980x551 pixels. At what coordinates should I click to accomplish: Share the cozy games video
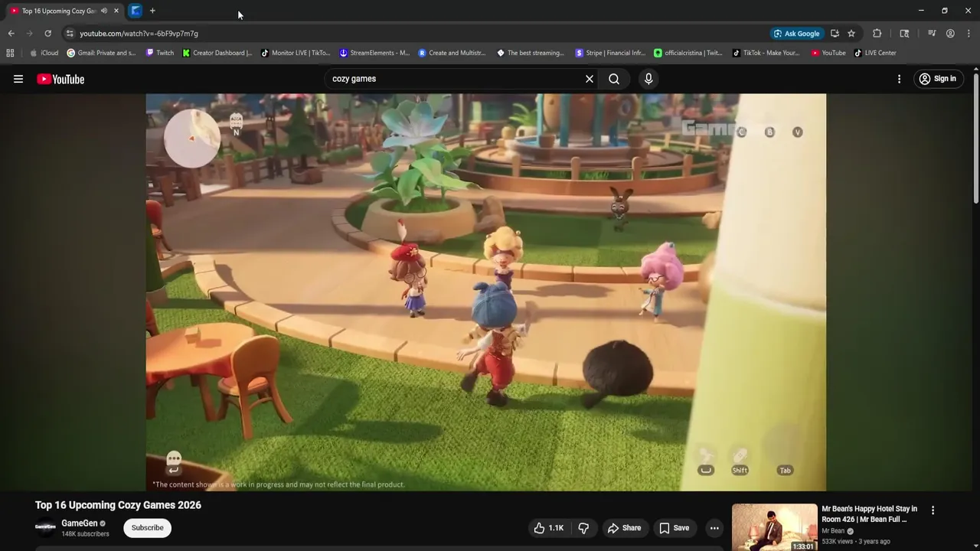624,528
